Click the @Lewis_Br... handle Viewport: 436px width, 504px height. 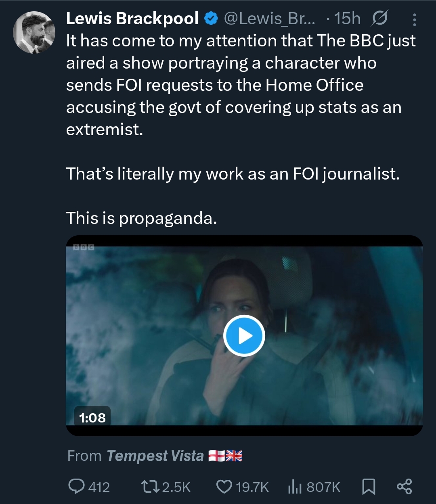coord(270,19)
